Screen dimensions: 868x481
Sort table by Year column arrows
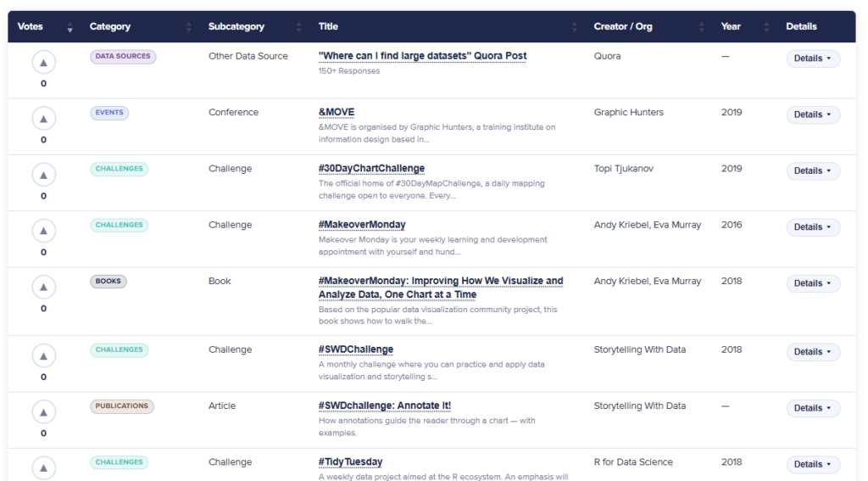point(766,26)
